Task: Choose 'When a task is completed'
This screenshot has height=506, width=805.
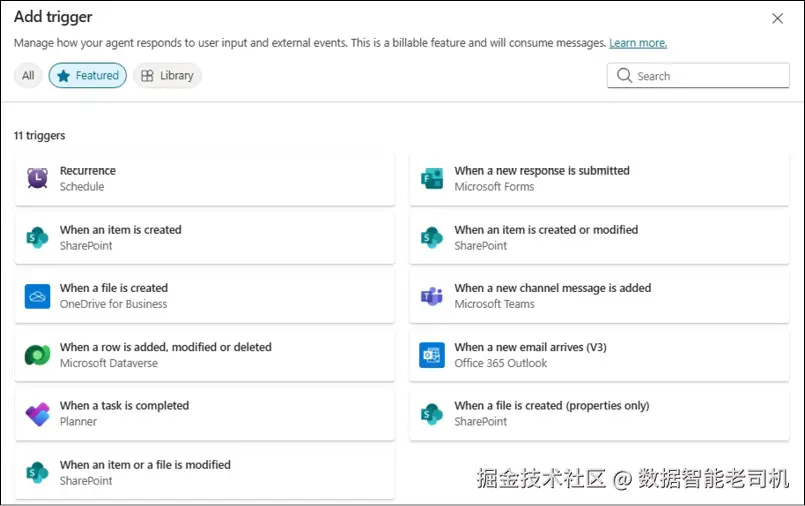Action: (124, 405)
